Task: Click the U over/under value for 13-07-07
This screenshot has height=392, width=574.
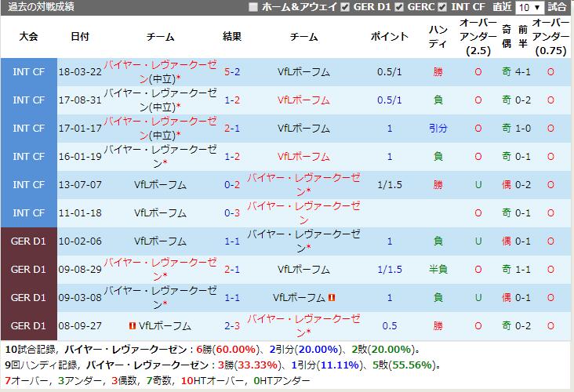Action: point(478,184)
